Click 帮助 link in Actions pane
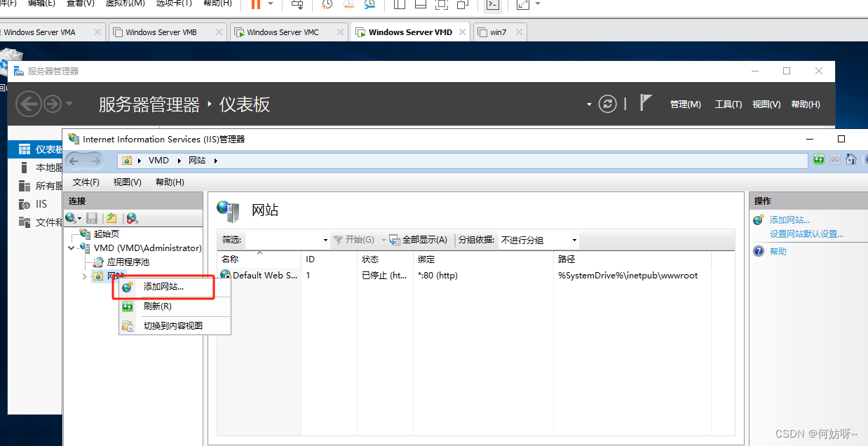 tap(778, 251)
